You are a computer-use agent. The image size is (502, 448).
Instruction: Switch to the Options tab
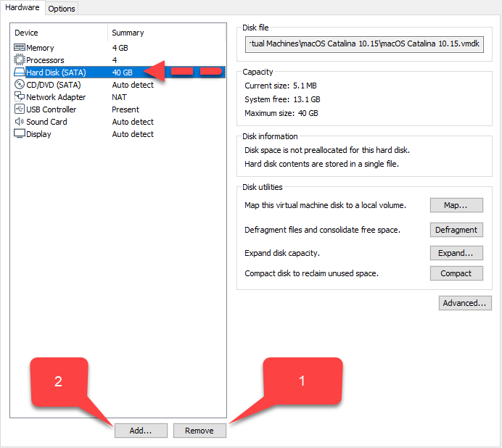point(62,9)
